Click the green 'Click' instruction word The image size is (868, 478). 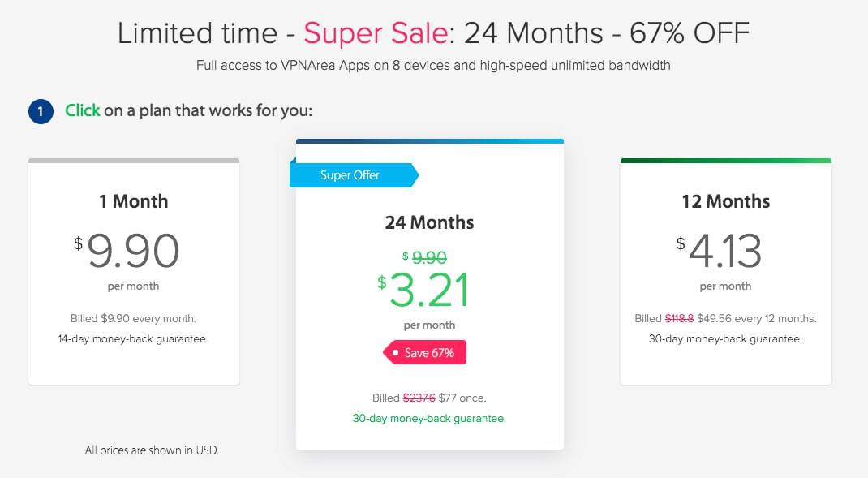(83, 110)
